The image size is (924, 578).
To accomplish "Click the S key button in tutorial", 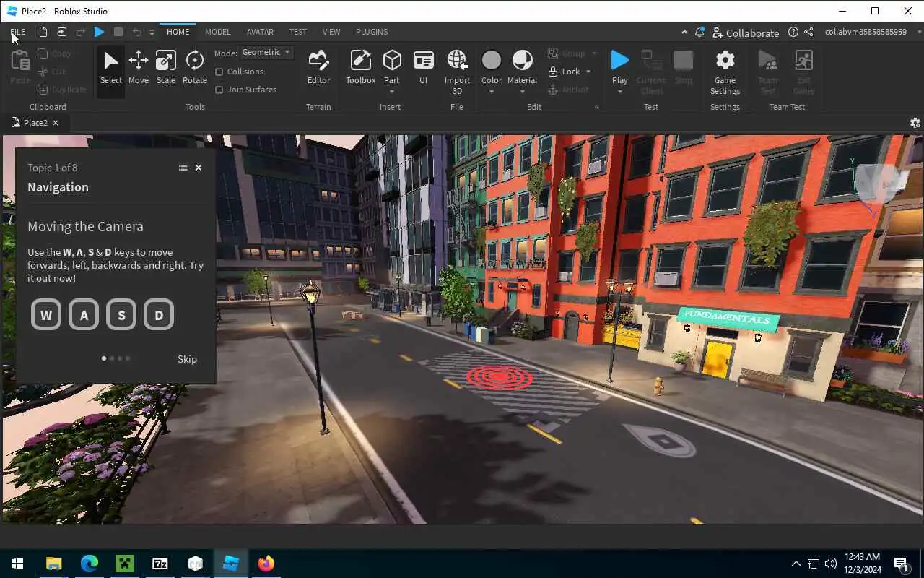I will pyautogui.click(x=121, y=315).
